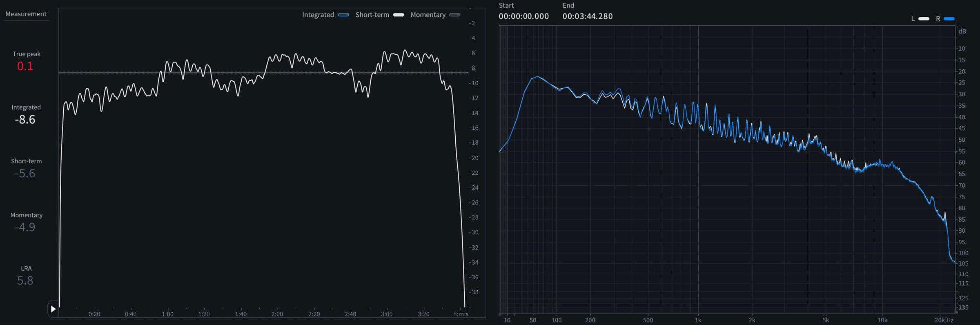This screenshot has width=980, height=325.
Task: Click the 20k Hz frequency axis label
Action: pos(944,320)
